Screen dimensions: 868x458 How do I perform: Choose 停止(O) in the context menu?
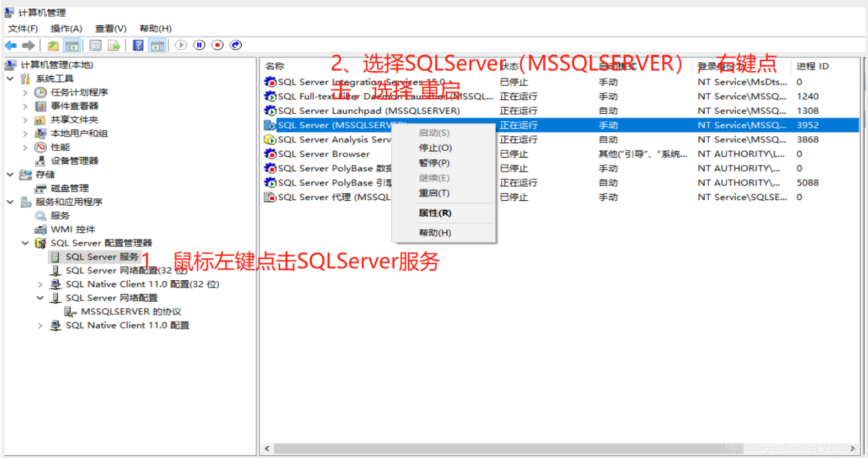(x=435, y=148)
